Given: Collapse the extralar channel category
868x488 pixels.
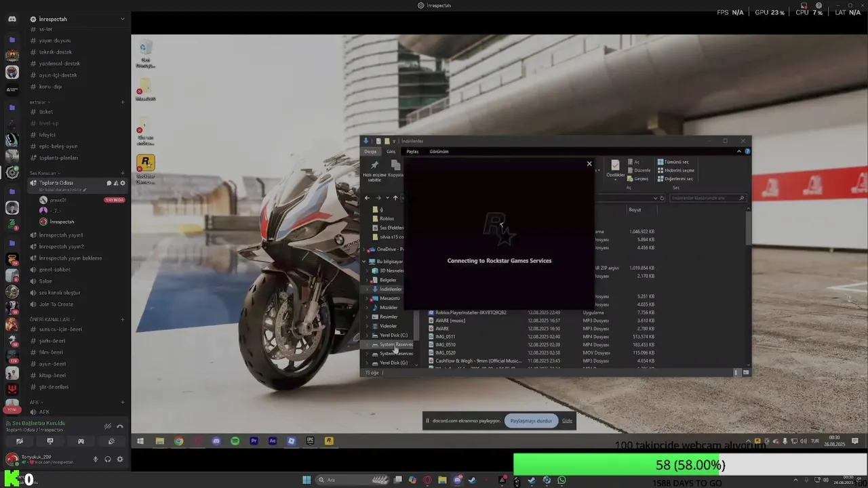Looking at the screenshot, I should pos(39,102).
